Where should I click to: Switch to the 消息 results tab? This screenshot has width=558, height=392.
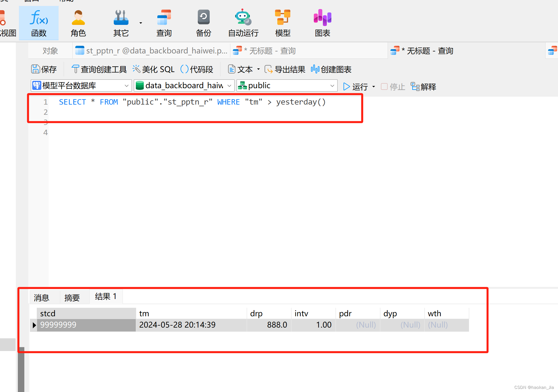[42, 297]
